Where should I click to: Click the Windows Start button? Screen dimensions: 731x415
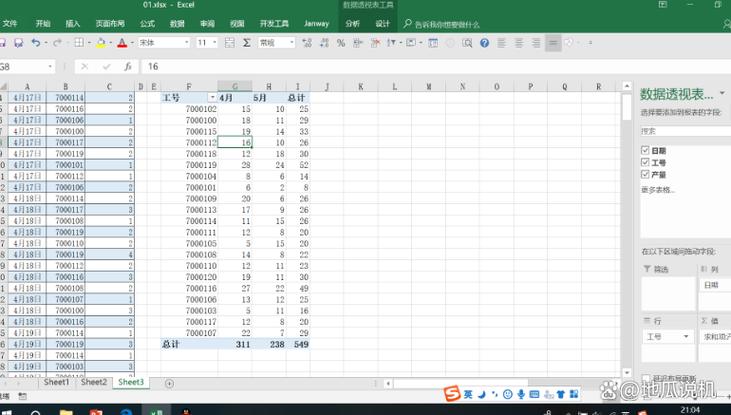pos(6,412)
